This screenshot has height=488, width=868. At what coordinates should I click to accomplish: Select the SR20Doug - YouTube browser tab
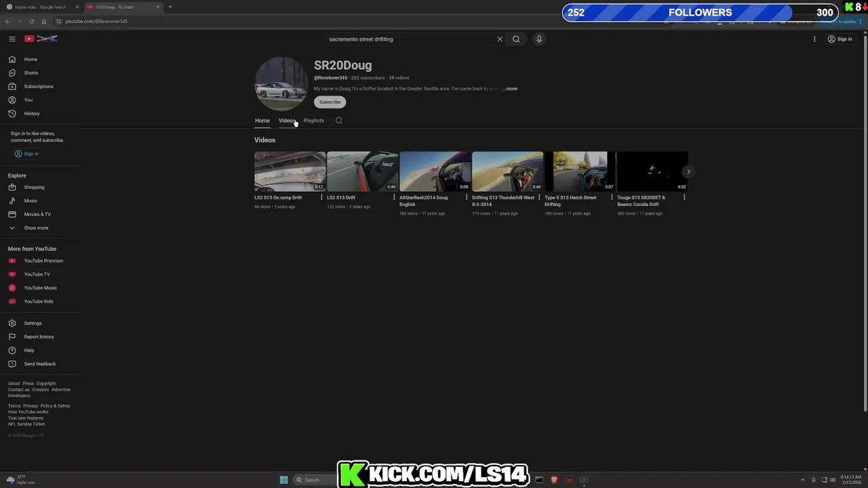click(x=123, y=7)
